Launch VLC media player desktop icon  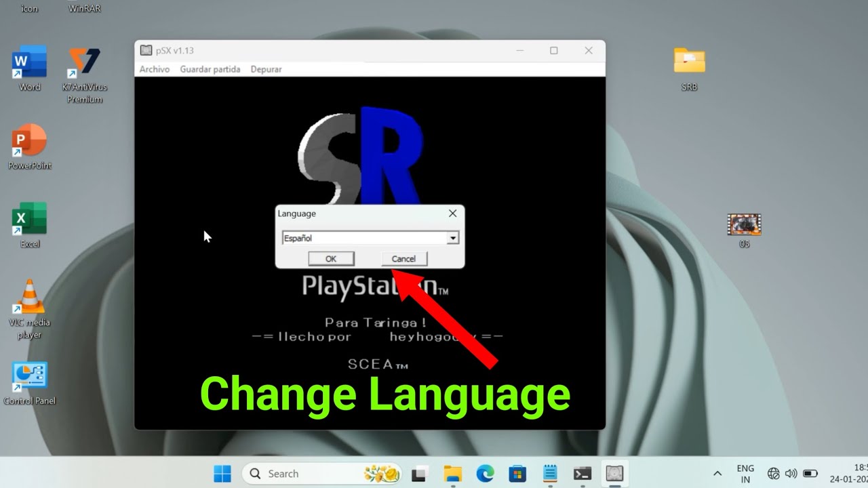[29, 309]
